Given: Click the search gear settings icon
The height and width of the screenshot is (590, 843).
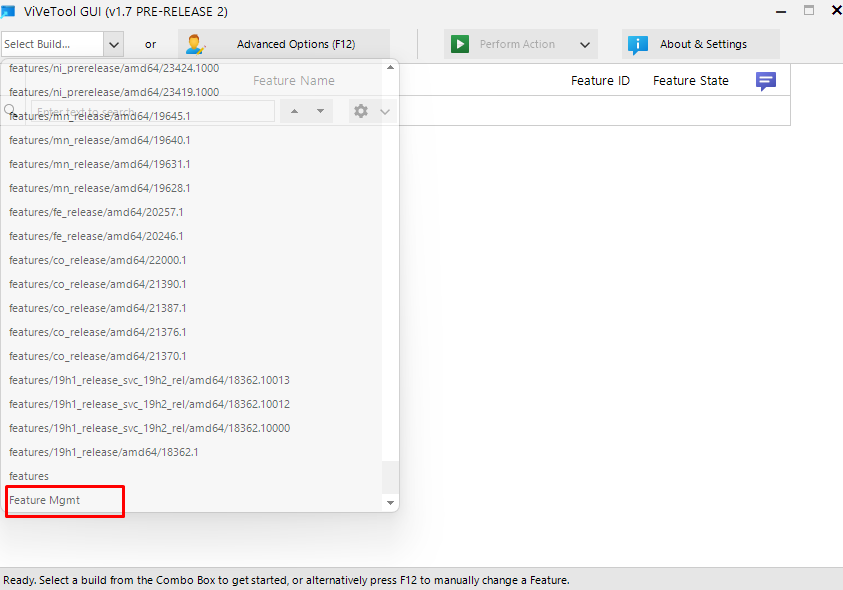Looking at the screenshot, I should 361,111.
